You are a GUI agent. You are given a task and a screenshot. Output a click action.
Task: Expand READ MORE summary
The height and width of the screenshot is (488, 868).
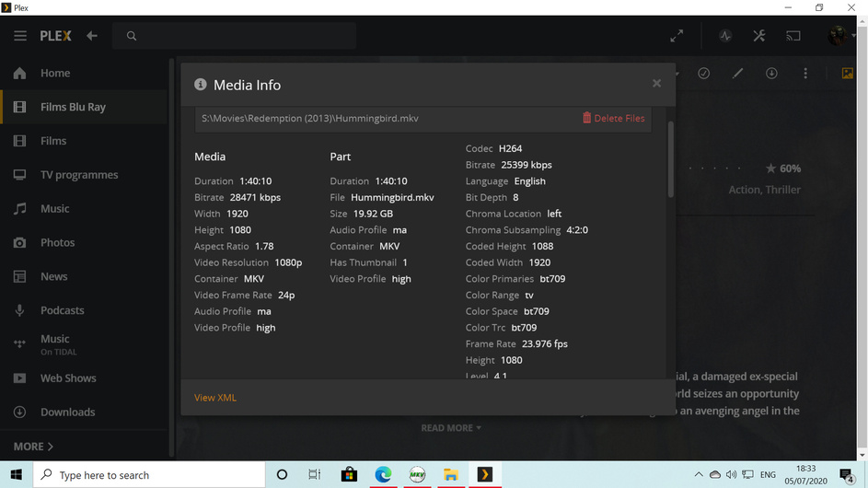point(451,427)
